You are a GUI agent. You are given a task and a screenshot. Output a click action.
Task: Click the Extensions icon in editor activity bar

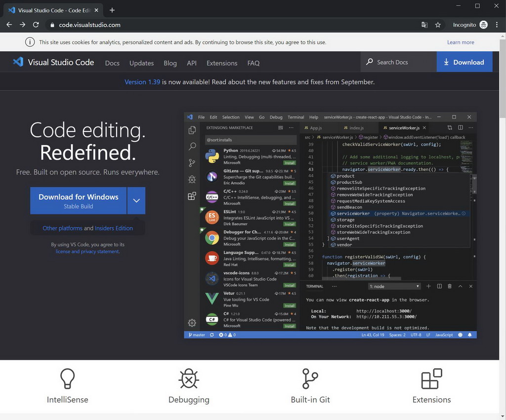click(192, 196)
